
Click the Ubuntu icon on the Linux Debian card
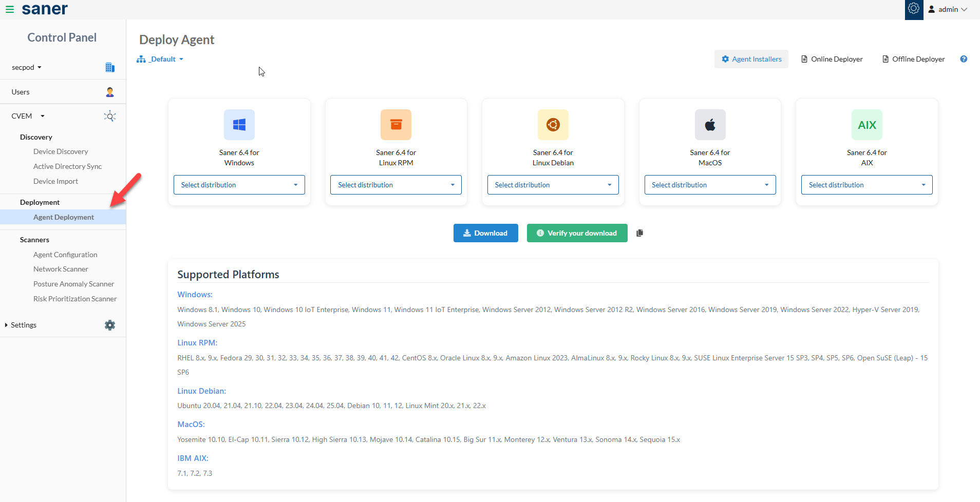[x=552, y=124]
